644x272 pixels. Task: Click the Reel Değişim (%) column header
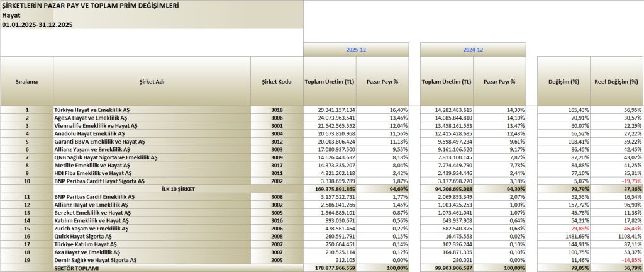click(x=616, y=82)
